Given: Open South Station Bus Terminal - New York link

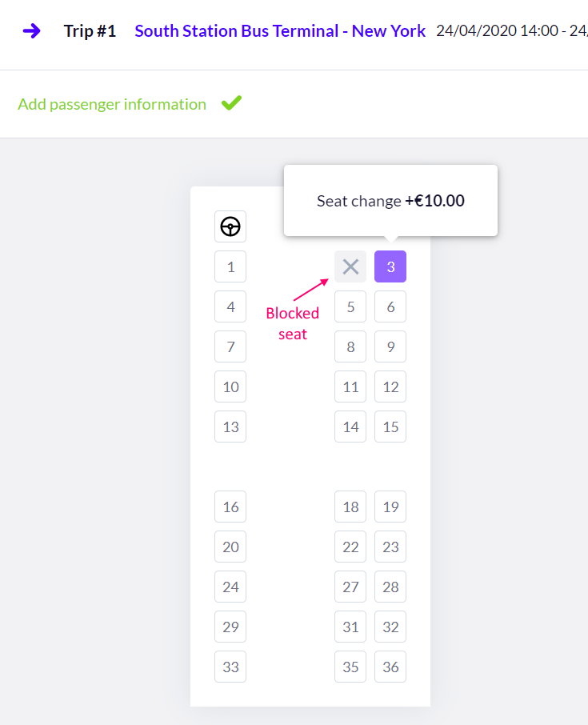Looking at the screenshot, I should tap(280, 31).
